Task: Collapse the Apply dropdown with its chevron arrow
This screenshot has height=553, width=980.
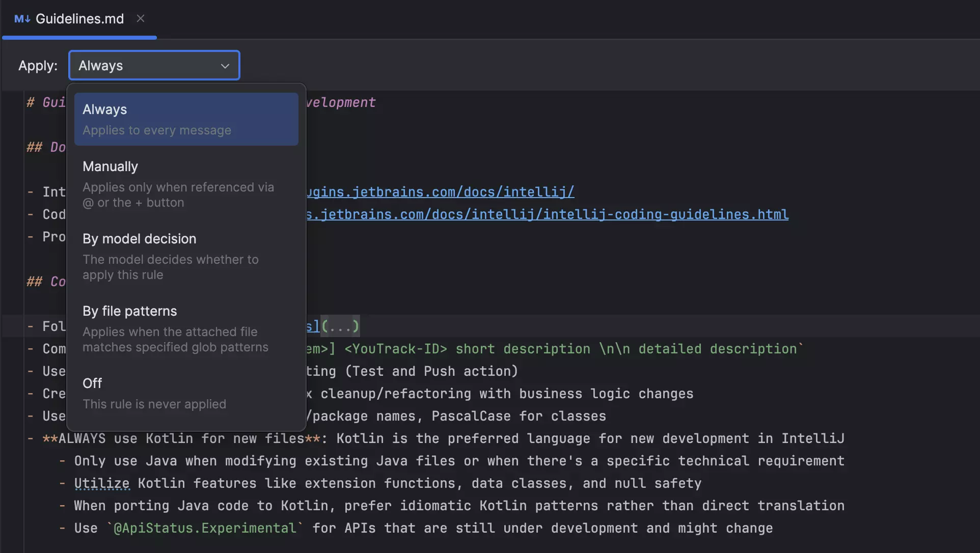Action: (225, 66)
